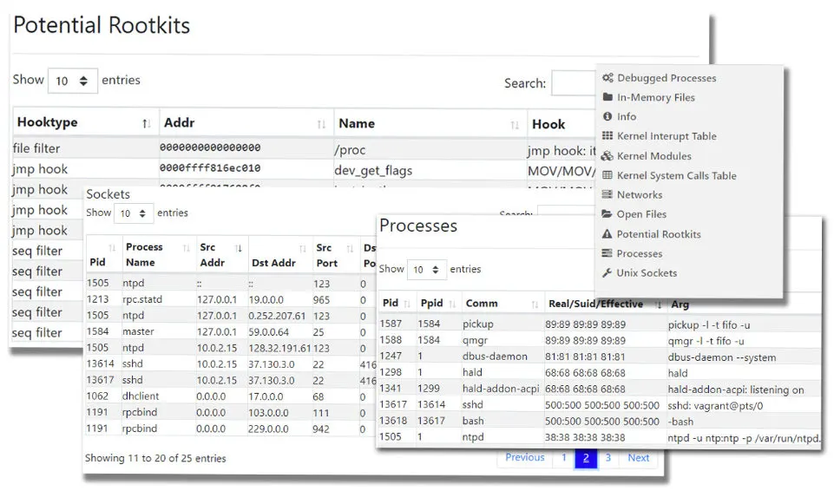Open Potential Rootkits entries count dropdown
The height and width of the screenshot is (504, 834).
tap(73, 81)
